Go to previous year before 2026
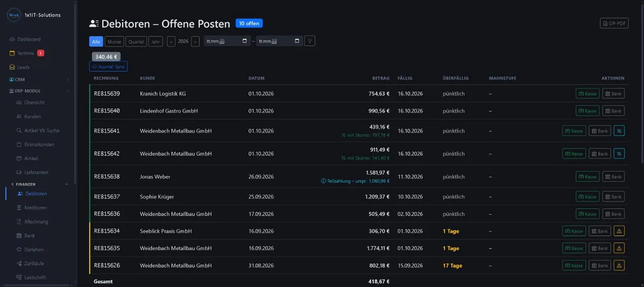The image size is (644, 287). click(x=171, y=41)
